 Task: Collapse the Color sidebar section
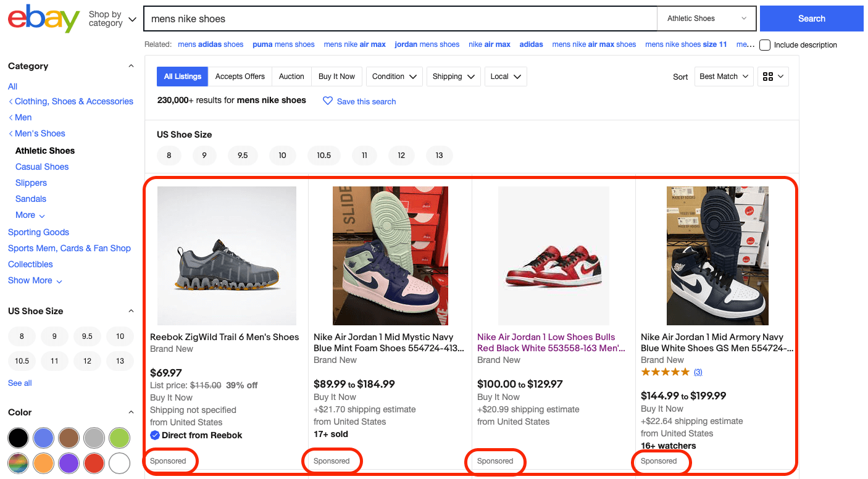click(130, 412)
